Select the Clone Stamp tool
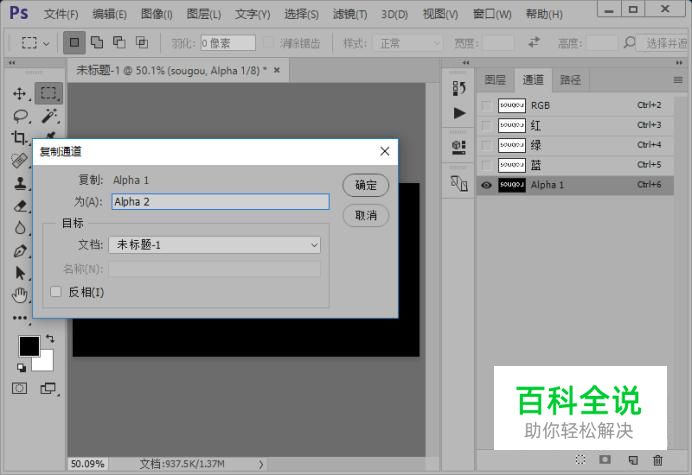The width and height of the screenshot is (692, 475). click(19, 183)
